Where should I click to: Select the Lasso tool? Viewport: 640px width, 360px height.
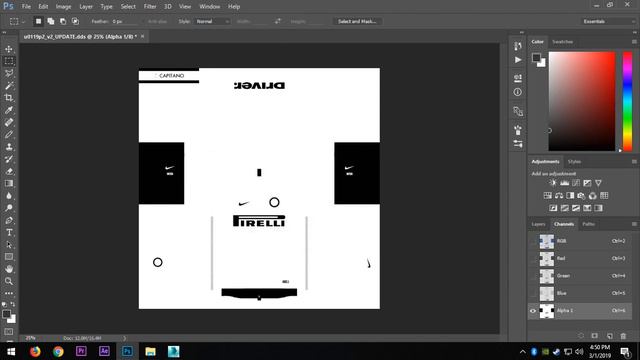coord(9,73)
